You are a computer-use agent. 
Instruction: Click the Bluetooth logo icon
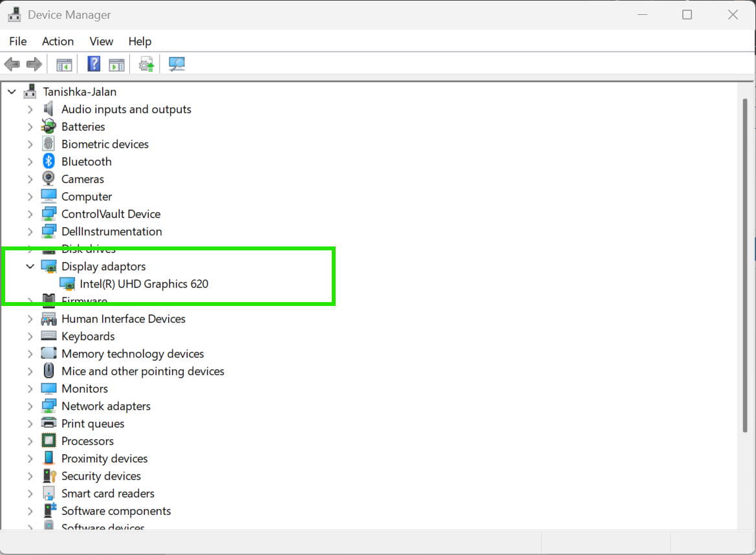[49, 161]
